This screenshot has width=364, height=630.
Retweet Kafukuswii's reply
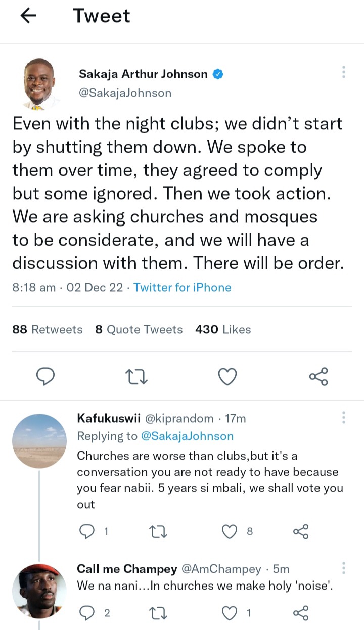[x=159, y=531]
